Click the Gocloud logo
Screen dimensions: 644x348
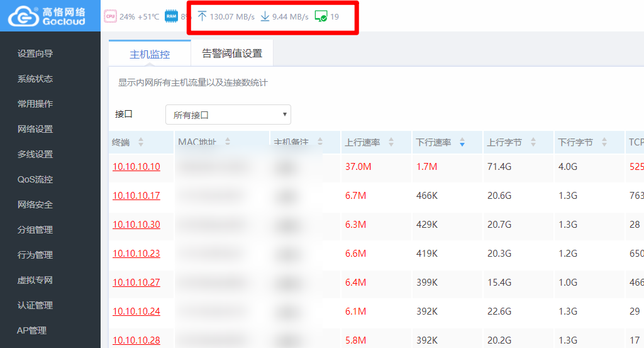tap(47, 16)
